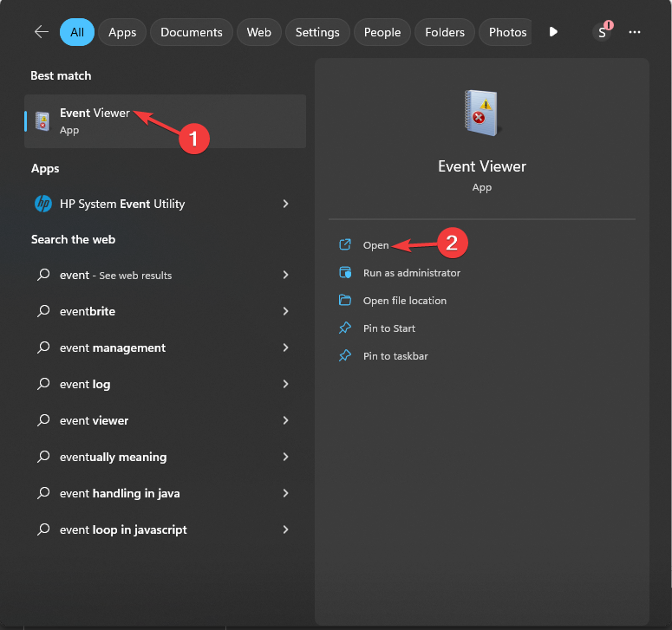This screenshot has width=672, height=630.
Task: Click search icon beside event viewer suggestion
Action: pyautogui.click(x=43, y=420)
